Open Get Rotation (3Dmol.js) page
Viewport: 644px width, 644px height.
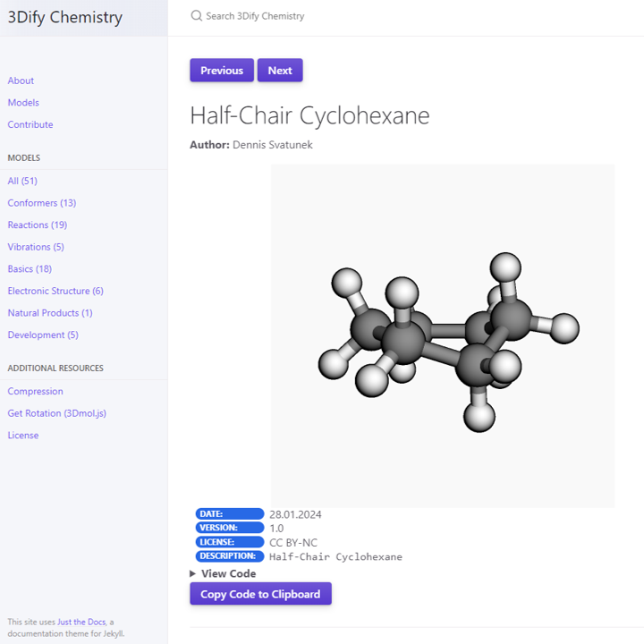pos(56,413)
